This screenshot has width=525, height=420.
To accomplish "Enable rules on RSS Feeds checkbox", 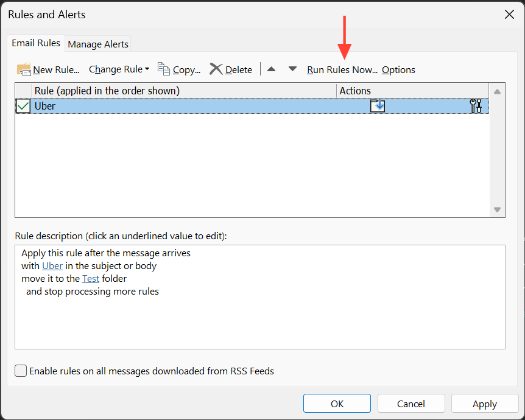I will 21,371.
